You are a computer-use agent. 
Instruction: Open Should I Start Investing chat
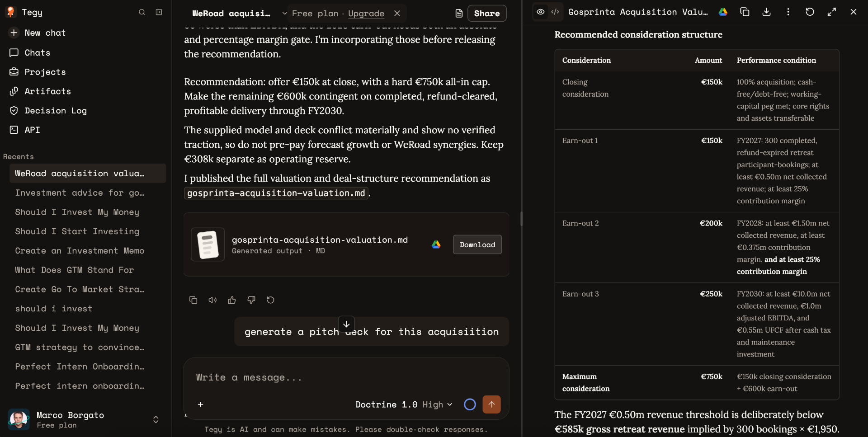pos(88,231)
